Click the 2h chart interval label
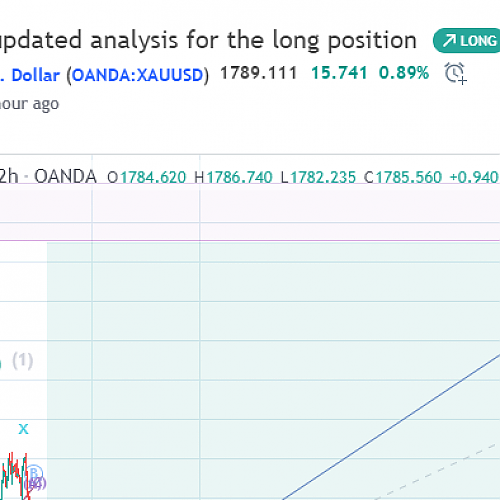 [9, 176]
